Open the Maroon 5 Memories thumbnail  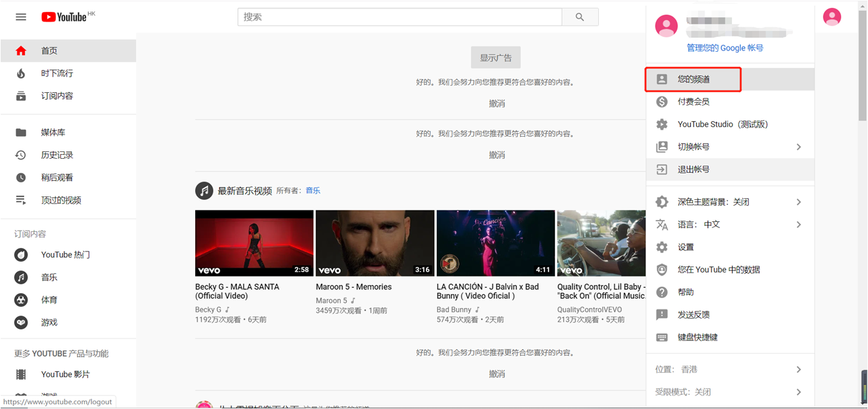pos(375,244)
